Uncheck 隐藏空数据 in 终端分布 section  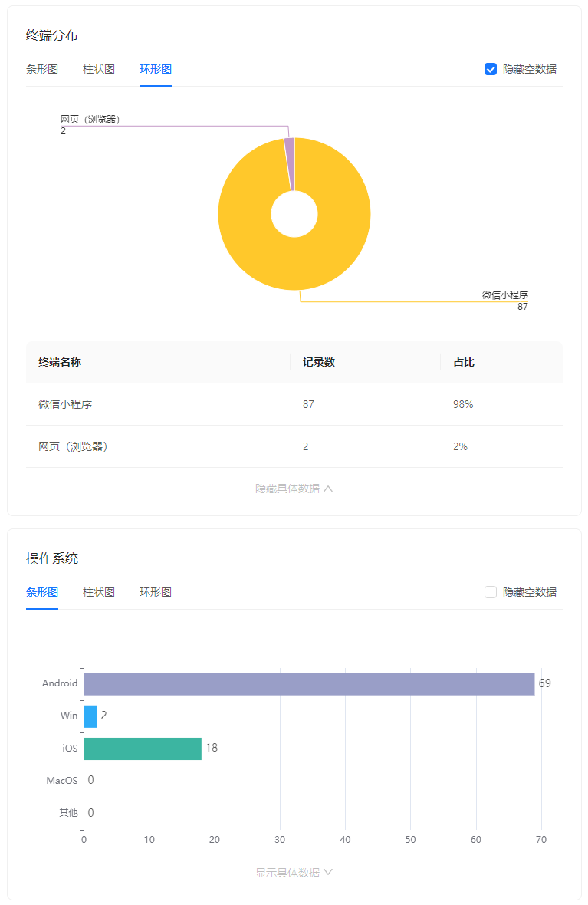coord(491,69)
